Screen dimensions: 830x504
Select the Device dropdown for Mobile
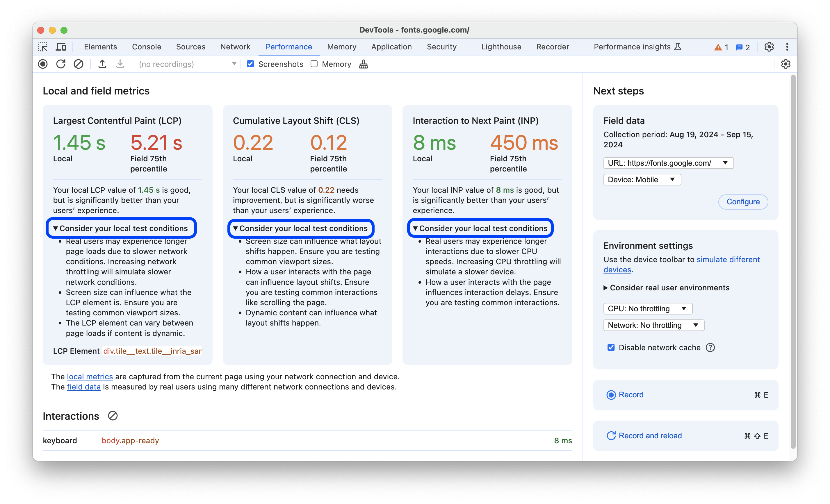[640, 179]
